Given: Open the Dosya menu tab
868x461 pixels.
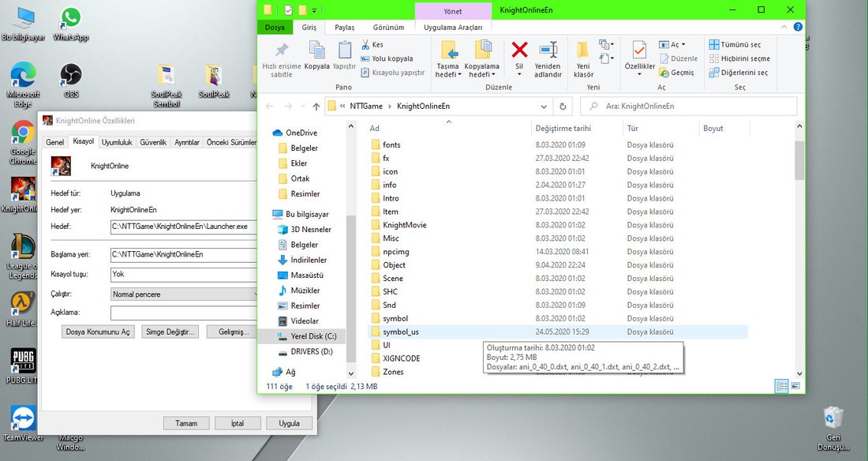Looking at the screenshot, I should pos(275,27).
